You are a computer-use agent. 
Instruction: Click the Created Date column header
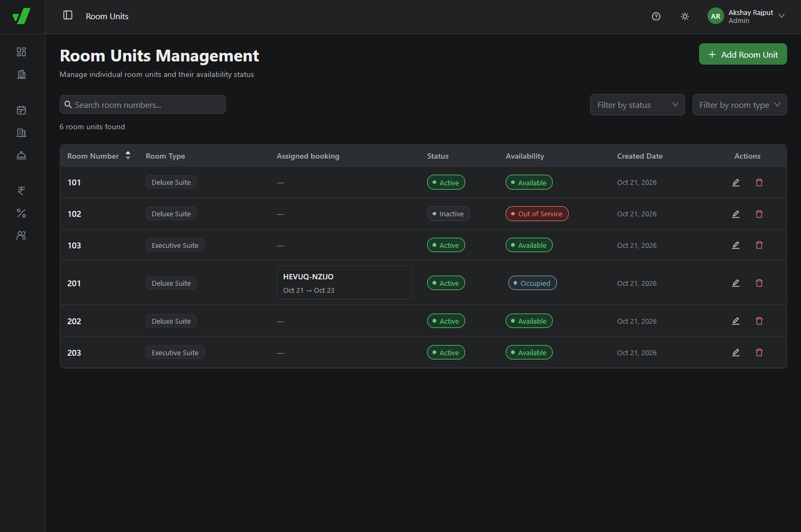click(x=640, y=156)
